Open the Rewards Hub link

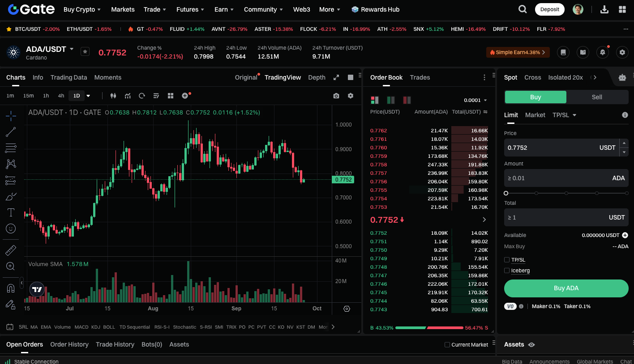(x=375, y=9)
